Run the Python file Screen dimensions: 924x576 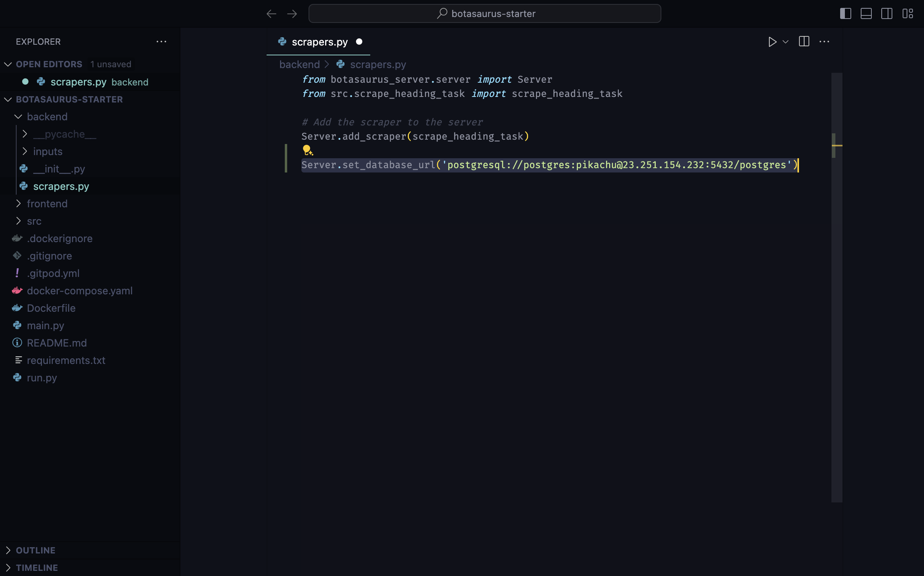point(772,42)
